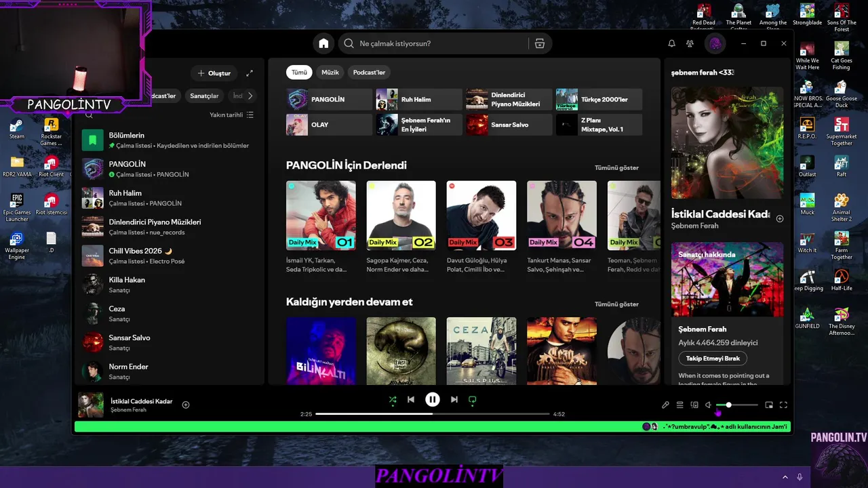
Task: Show hidden tray icons chevron
Action: pos(785,477)
